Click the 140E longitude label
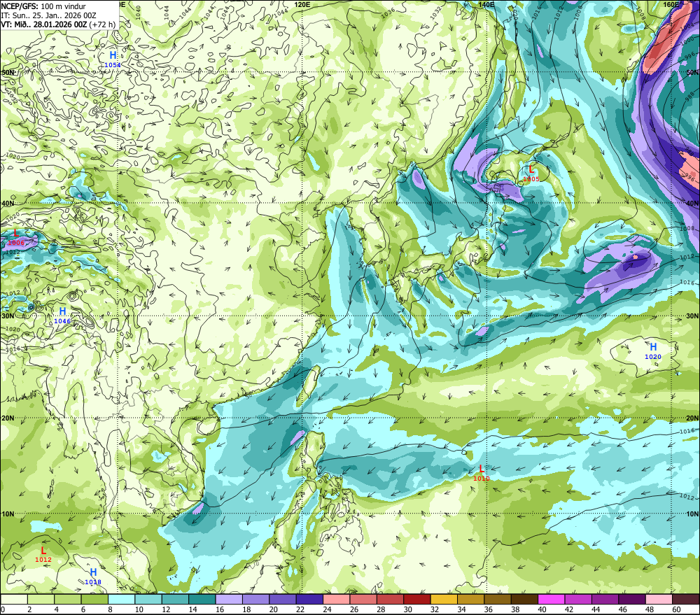 point(486,4)
